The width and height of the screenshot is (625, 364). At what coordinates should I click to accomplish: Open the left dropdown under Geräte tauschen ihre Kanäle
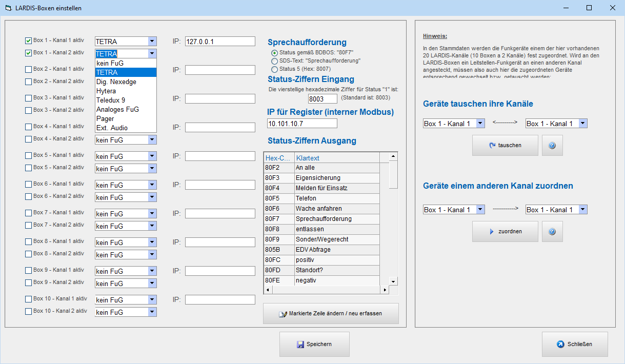[x=480, y=124]
